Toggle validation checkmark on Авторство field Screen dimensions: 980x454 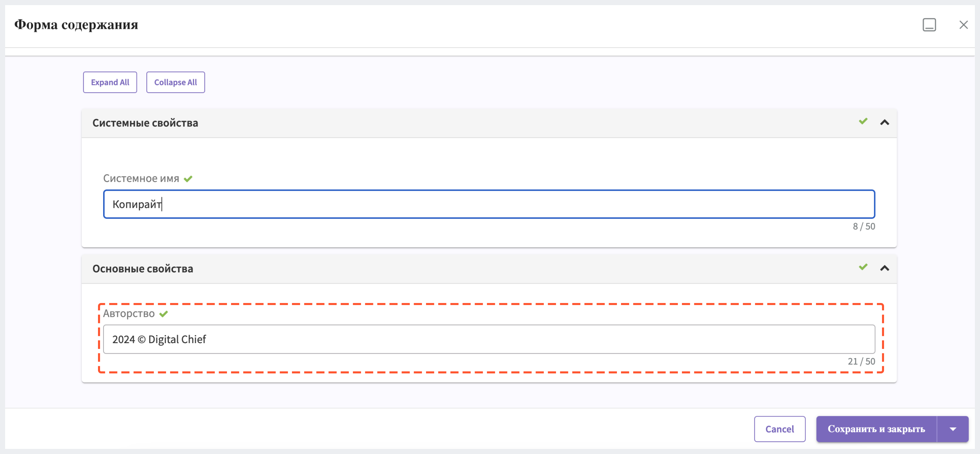point(163,314)
